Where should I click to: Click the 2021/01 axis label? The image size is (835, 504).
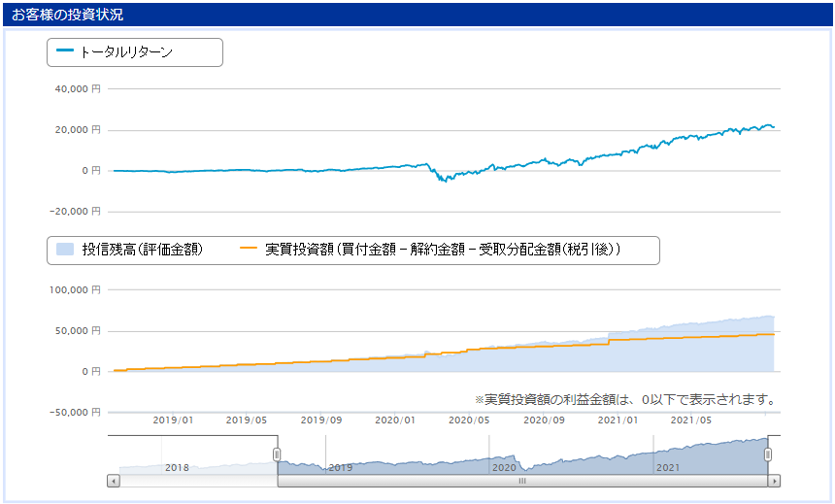pyautogui.click(x=618, y=420)
